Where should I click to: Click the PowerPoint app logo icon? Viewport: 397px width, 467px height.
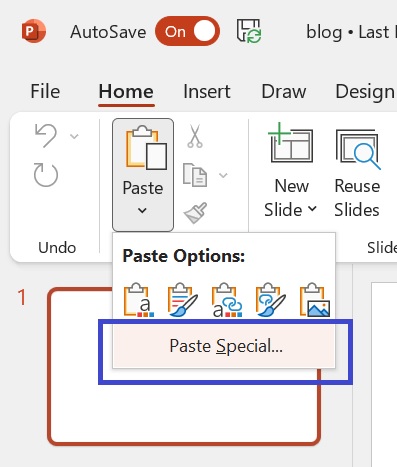tap(34, 31)
